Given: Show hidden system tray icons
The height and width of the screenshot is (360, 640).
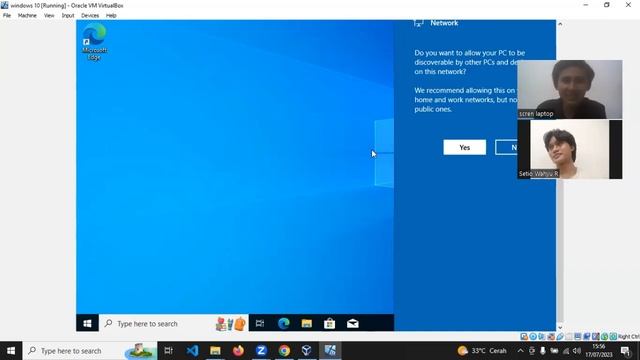Looking at the screenshot, I should tap(520, 351).
